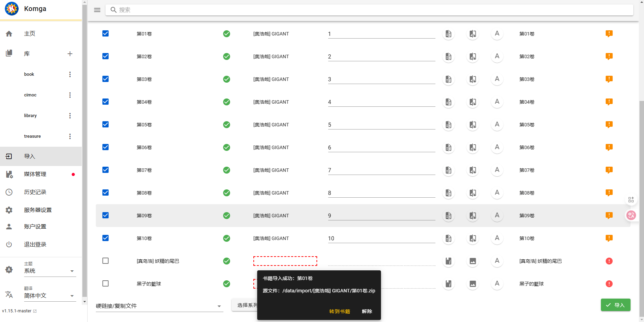Open the 主题 theme dropdown

click(50, 271)
